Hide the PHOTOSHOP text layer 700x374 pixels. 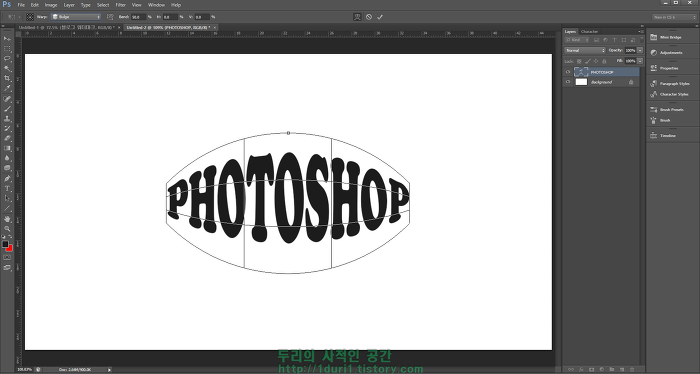568,72
